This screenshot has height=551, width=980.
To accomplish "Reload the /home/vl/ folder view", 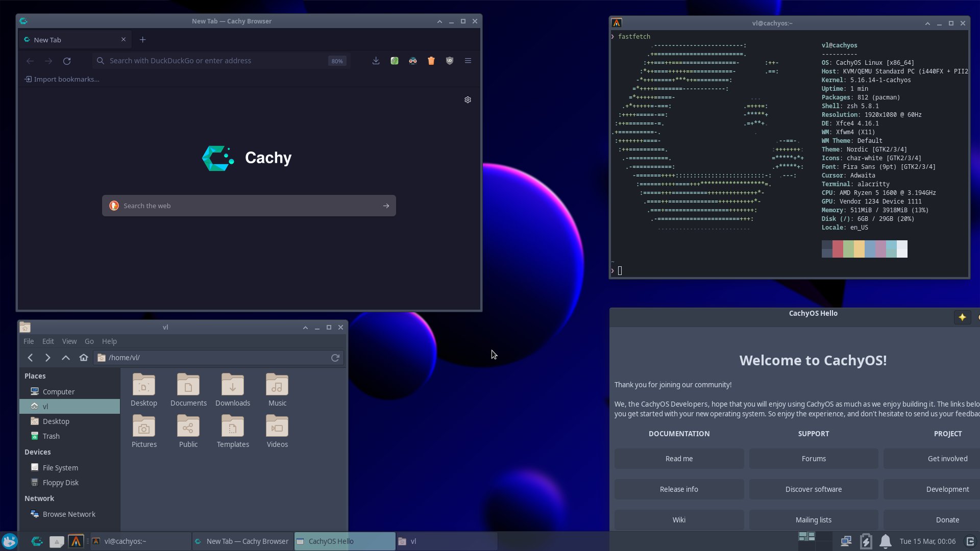I will click(x=335, y=358).
